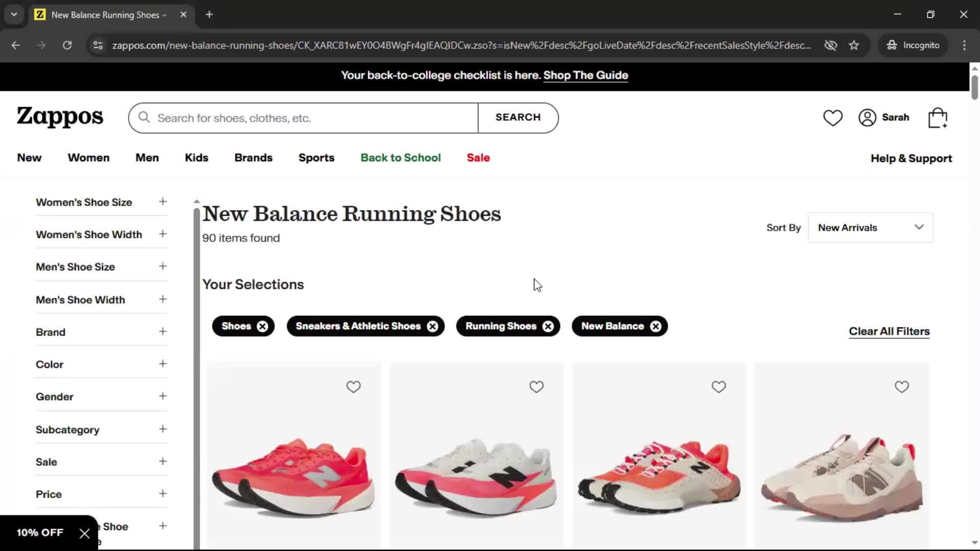Image resolution: width=980 pixels, height=551 pixels.
Task: Click the Zappos logo
Action: (60, 117)
